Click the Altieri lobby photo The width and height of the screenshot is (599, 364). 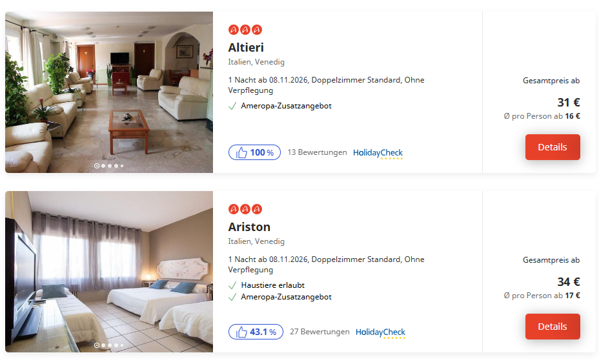pyautogui.click(x=109, y=92)
